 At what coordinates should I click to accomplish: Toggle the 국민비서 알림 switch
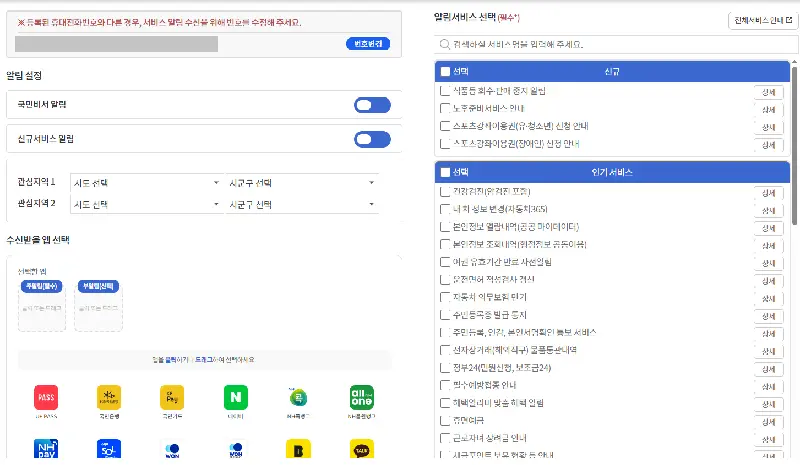372,105
